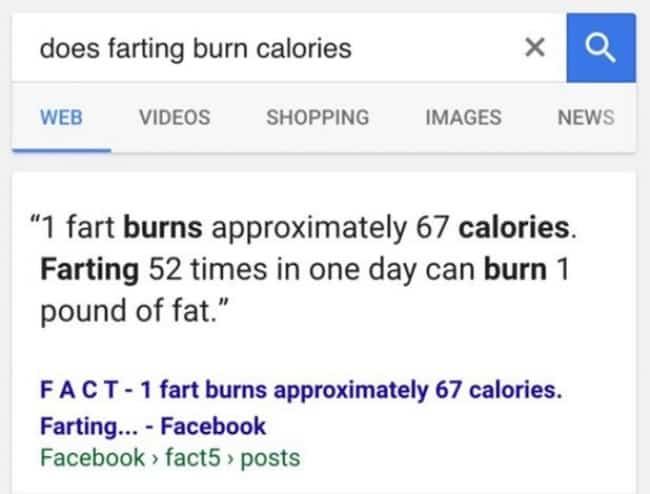The width and height of the screenshot is (650, 494).
Task: Click the green "Facebook" breadcrumb
Action: click(92, 458)
